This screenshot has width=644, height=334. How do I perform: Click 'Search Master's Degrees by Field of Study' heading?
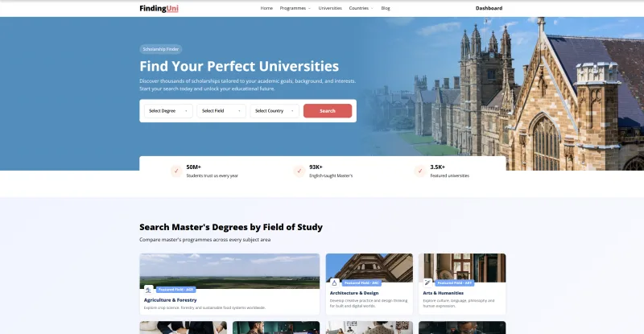pos(231,227)
